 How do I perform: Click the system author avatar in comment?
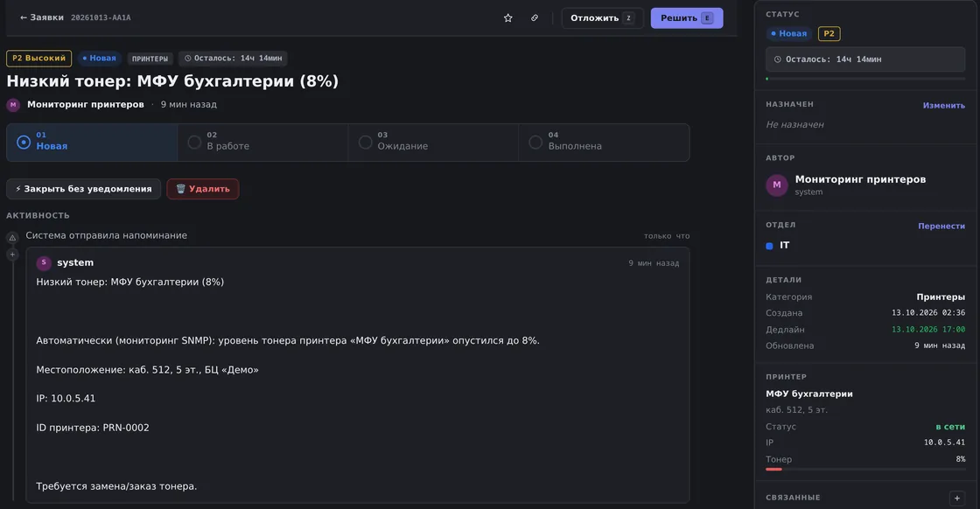pos(44,263)
